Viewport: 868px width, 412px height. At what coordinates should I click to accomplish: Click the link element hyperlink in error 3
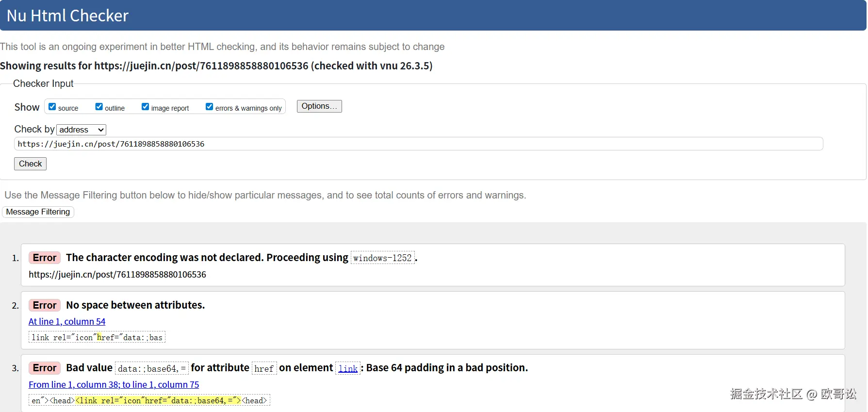tap(348, 368)
